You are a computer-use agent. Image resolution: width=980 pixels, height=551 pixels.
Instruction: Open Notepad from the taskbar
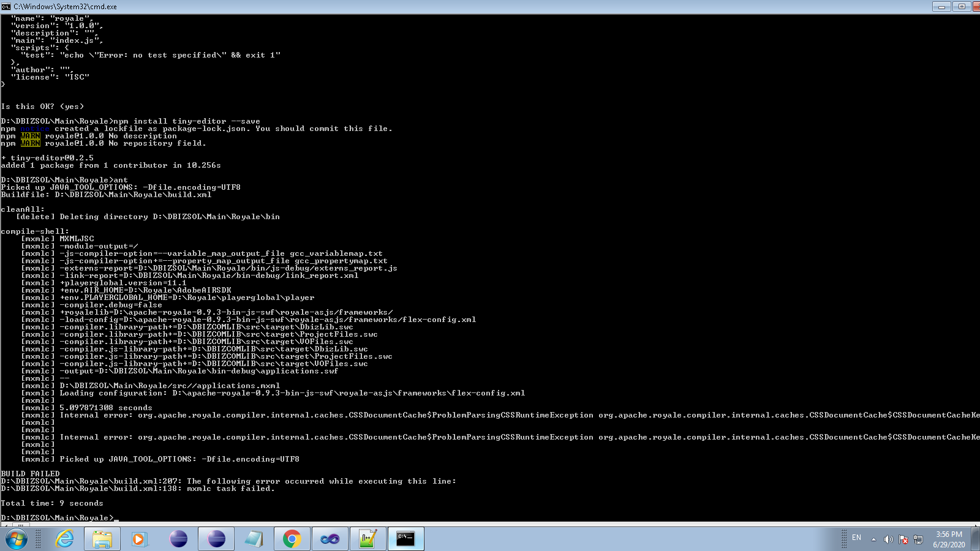coord(254,539)
